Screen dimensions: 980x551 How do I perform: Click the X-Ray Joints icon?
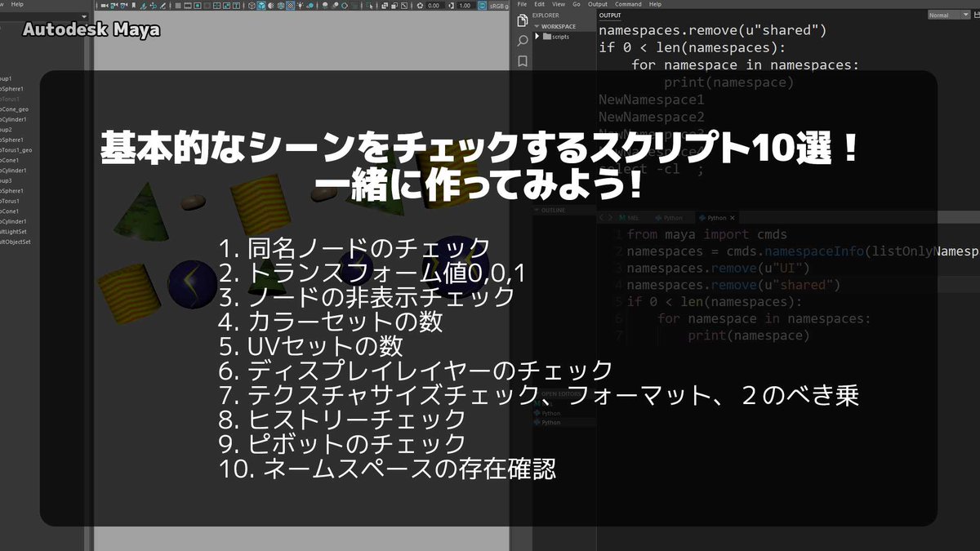[x=404, y=6]
